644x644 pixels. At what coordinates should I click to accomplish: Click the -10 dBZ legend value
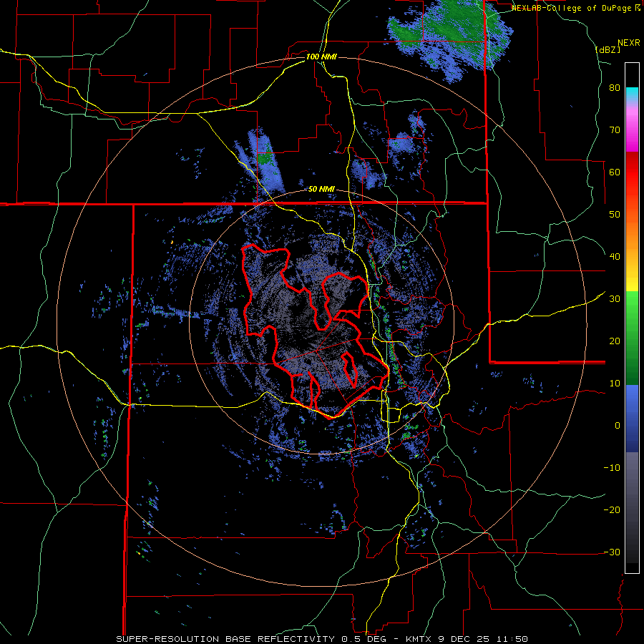(x=612, y=468)
